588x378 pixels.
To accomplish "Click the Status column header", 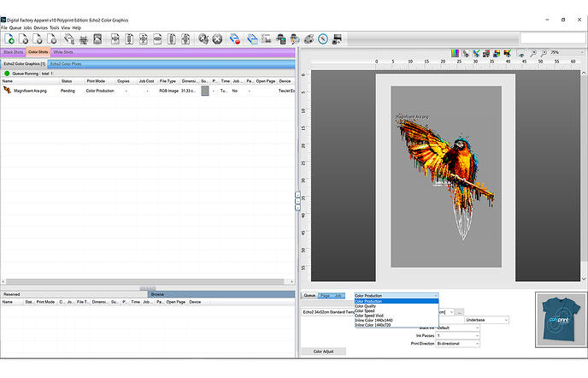I will click(67, 81).
